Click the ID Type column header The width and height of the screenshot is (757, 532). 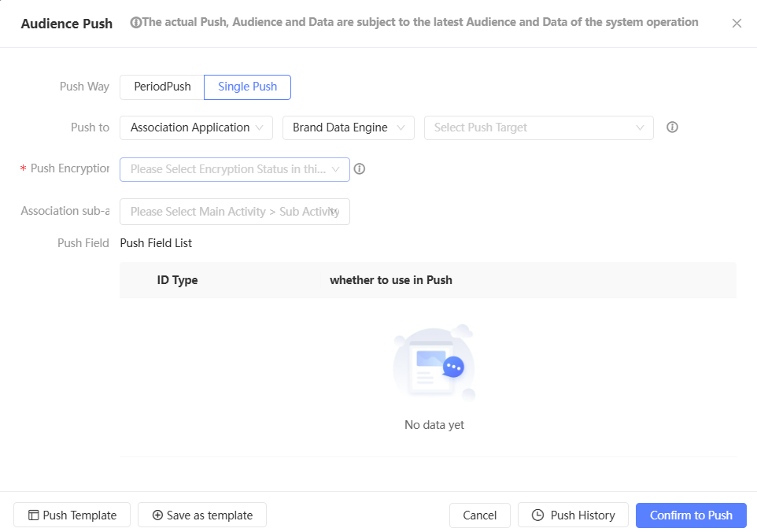pos(177,280)
